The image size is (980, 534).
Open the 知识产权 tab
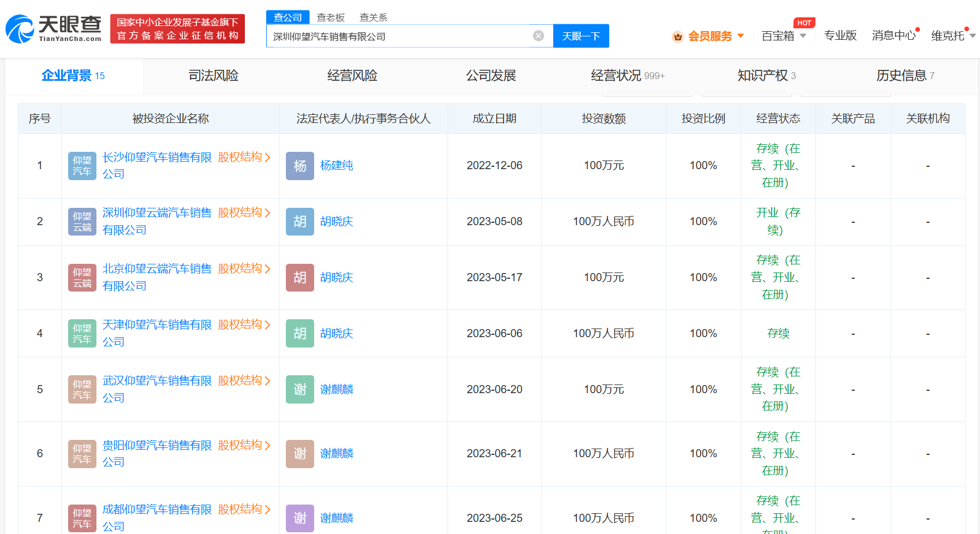[x=766, y=76]
